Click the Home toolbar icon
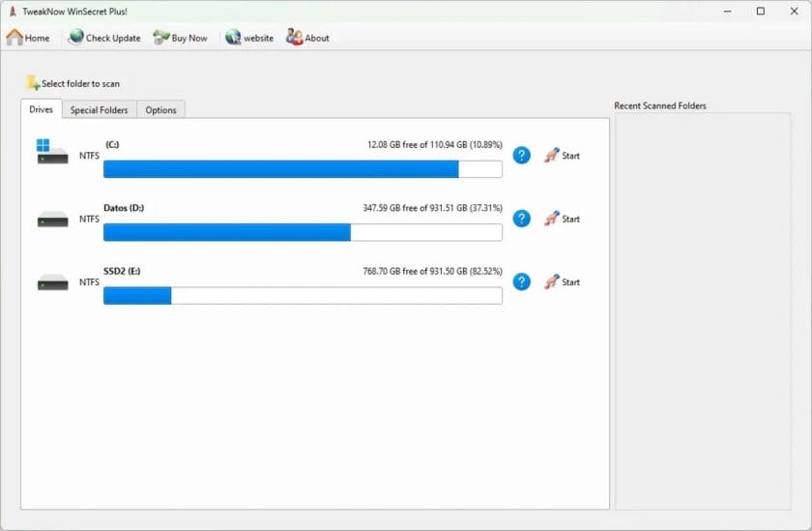 click(14, 38)
